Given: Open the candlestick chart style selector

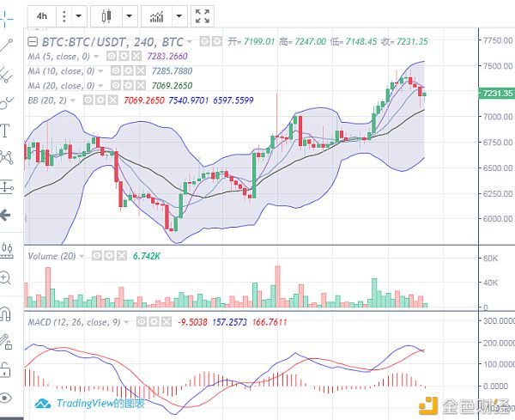Looking at the screenshot, I should pyautogui.click(x=106, y=15).
